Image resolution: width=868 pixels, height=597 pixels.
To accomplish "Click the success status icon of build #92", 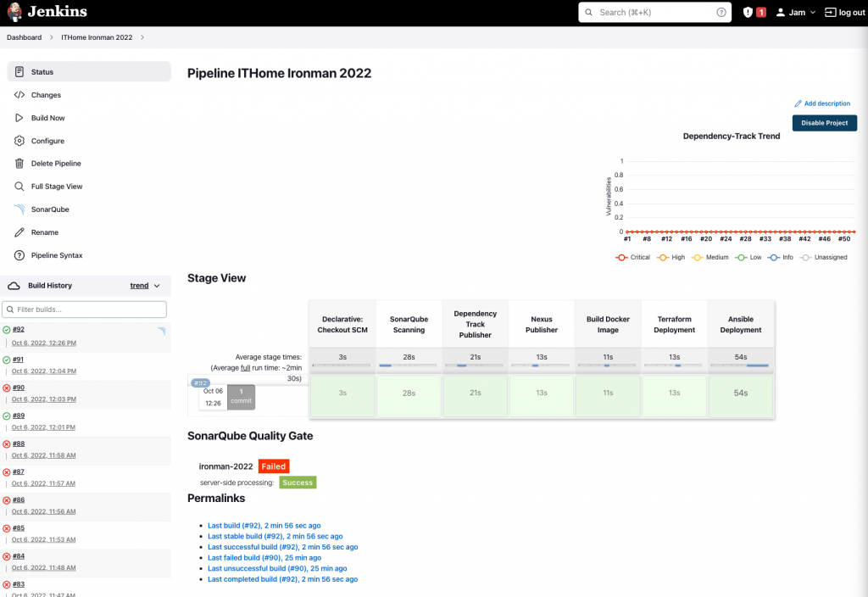I will coord(7,330).
